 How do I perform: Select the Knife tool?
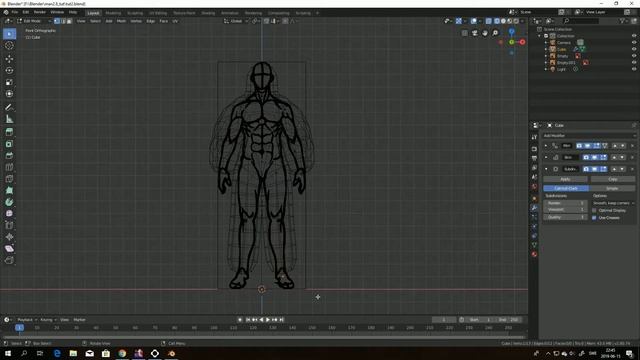pos(9,179)
